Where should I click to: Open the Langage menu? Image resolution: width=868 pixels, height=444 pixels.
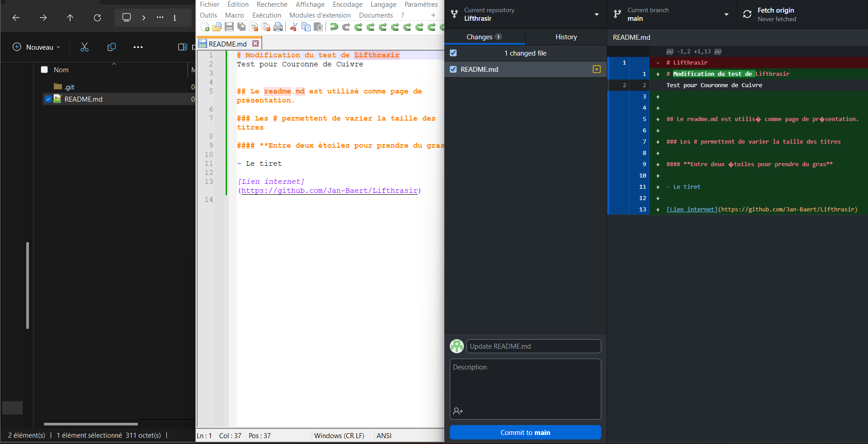point(383,5)
